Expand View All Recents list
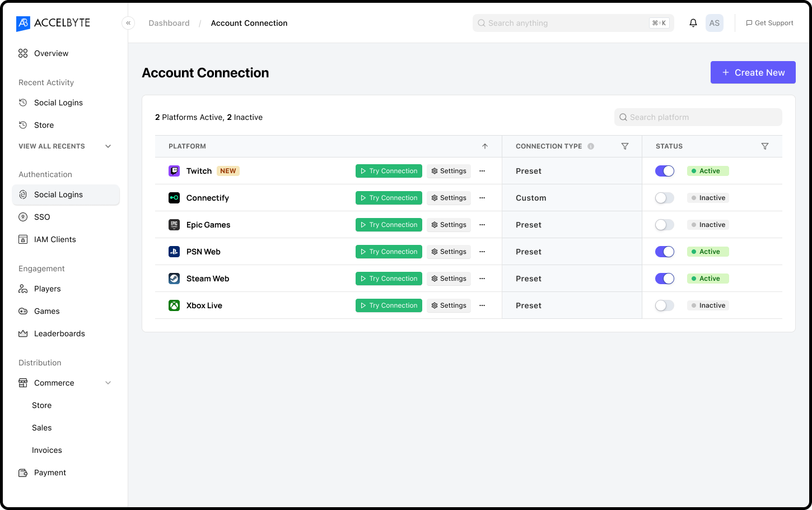The height and width of the screenshot is (510, 812). 108,146
